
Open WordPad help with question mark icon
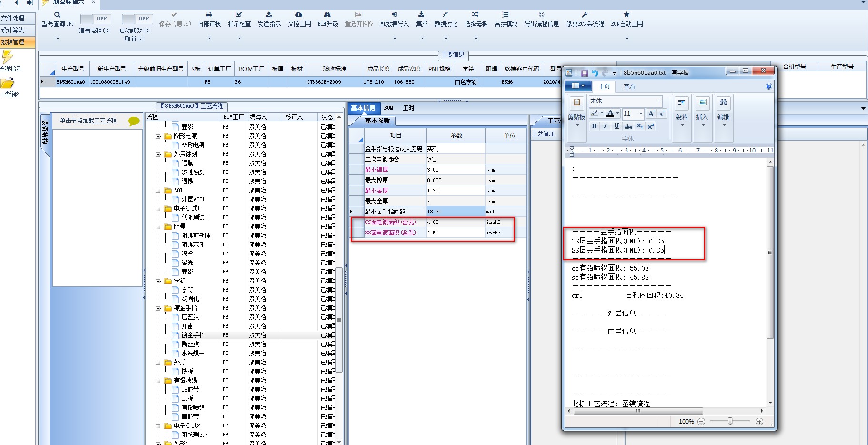pyautogui.click(x=768, y=86)
